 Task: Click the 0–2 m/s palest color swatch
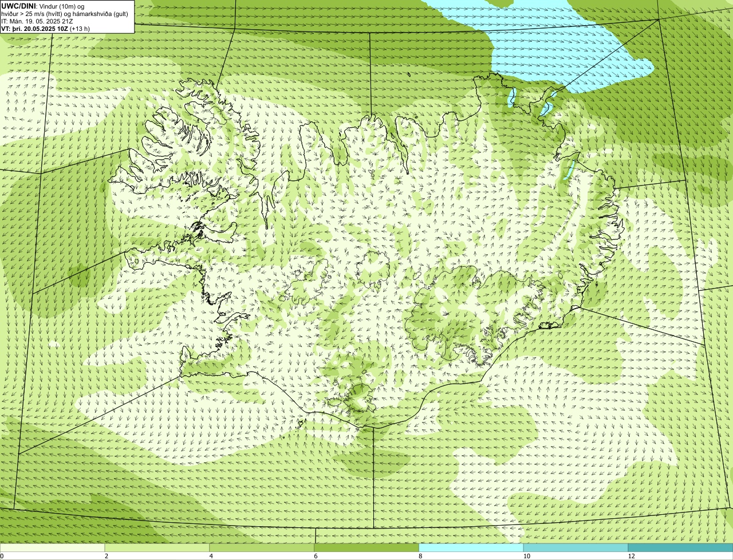[53, 548]
